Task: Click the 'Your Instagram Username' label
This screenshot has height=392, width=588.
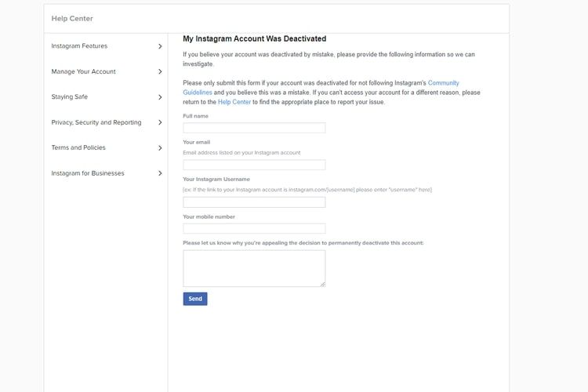Action: pyautogui.click(x=216, y=180)
